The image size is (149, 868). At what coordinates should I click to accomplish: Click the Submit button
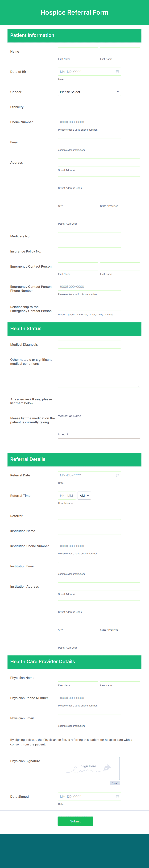(x=75, y=821)
